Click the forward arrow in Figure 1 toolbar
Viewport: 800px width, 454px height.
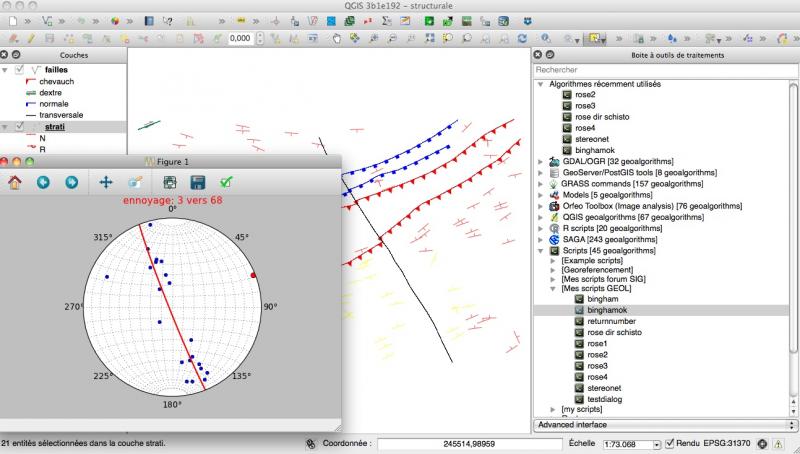71,182
